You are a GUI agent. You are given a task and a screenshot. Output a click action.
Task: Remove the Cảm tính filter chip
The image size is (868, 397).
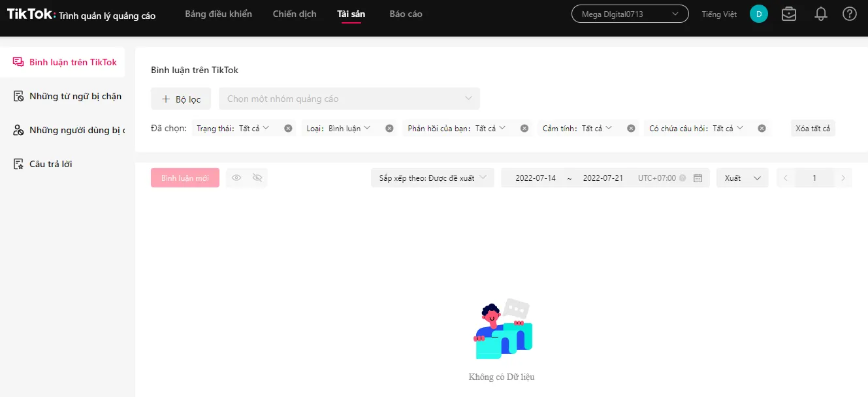(x=631, y=129)
